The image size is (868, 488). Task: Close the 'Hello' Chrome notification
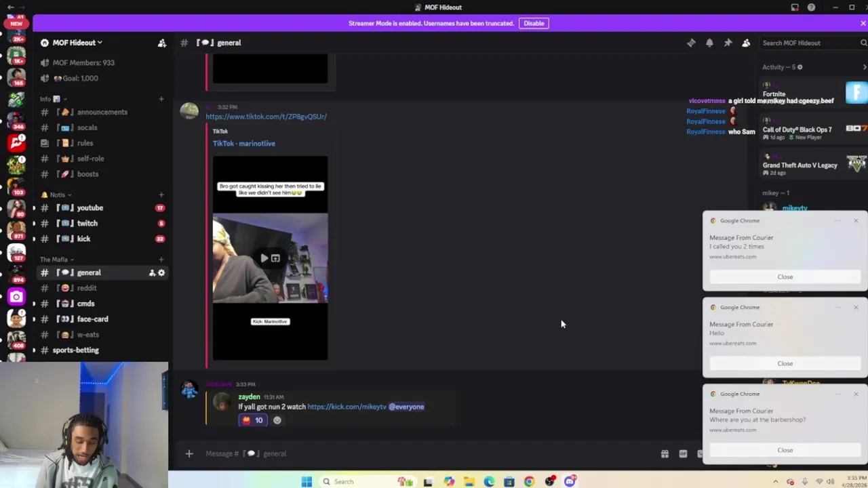coord(785,363)
